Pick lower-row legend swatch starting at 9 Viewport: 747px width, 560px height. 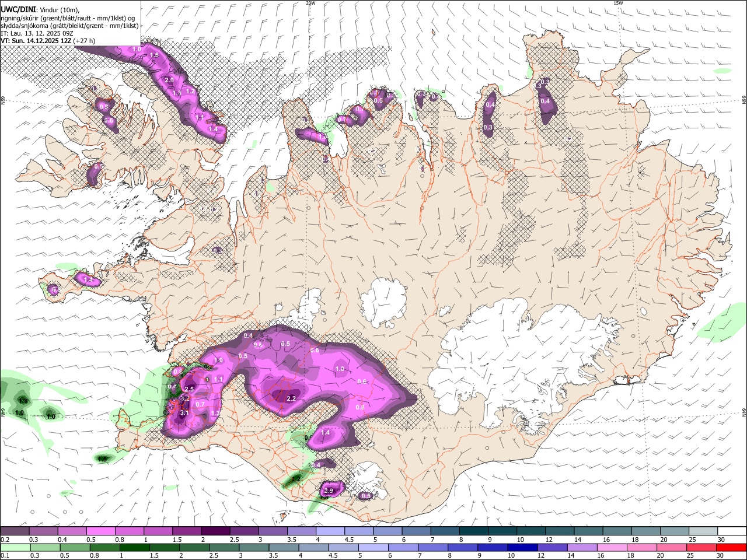click(493, 548)
